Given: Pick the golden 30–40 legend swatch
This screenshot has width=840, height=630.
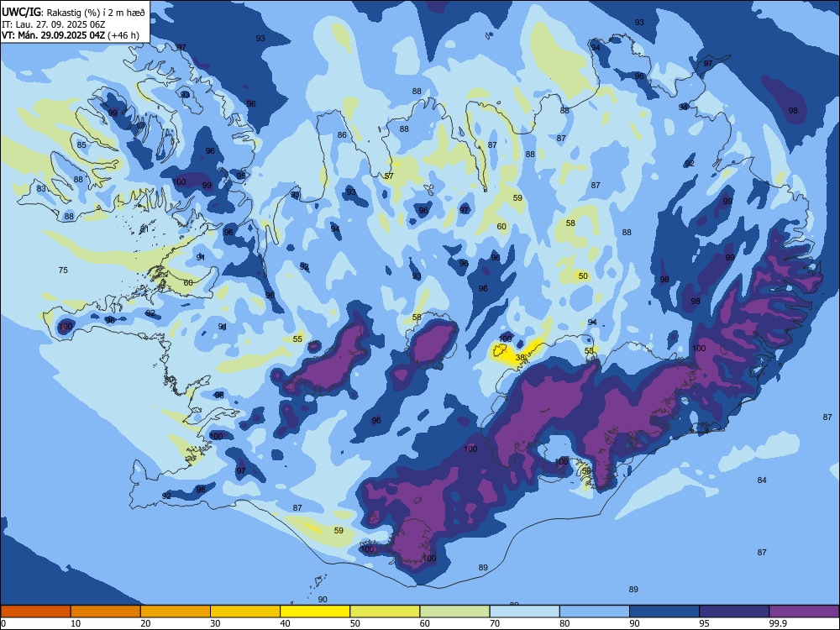Looking at the screenshot, I should (x=245, y=612).
